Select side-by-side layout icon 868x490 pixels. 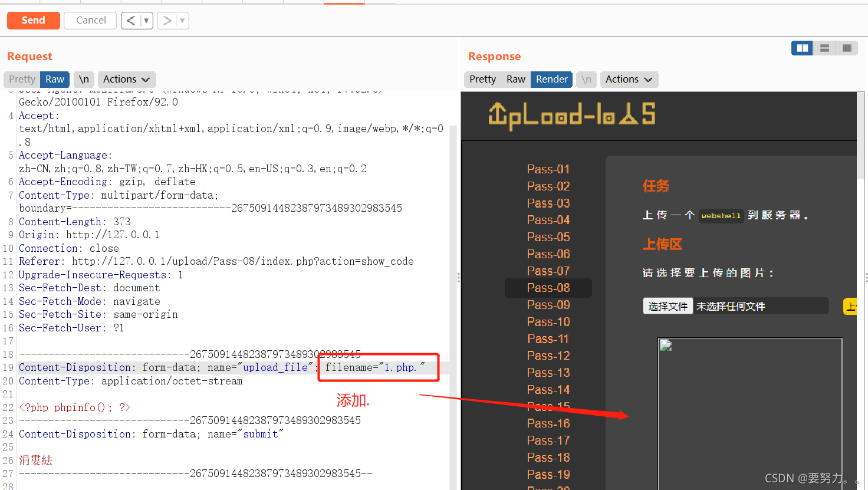(x=802, y=48)
